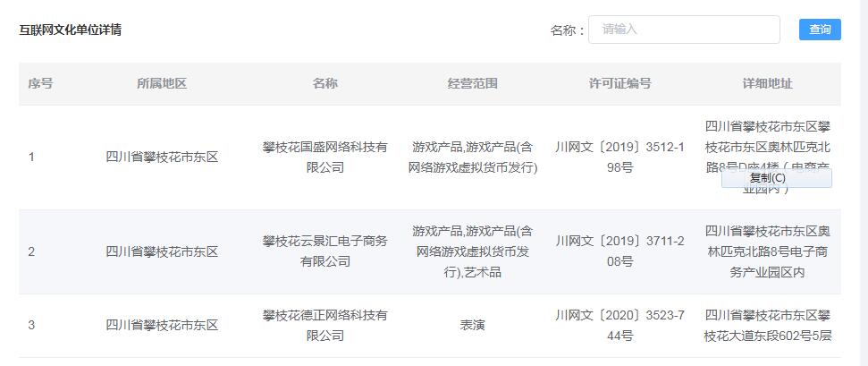Click license number 川网文〔2020〕3523-744号
868x366 pixels.
[620, 326]
